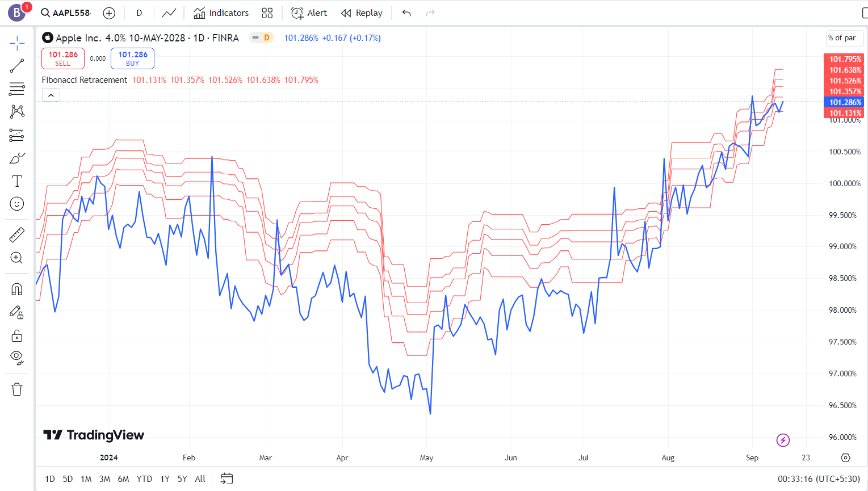Screen dimensions: 868x491
Task: Select the crosshair cursor tool
Action: (17, 43)
